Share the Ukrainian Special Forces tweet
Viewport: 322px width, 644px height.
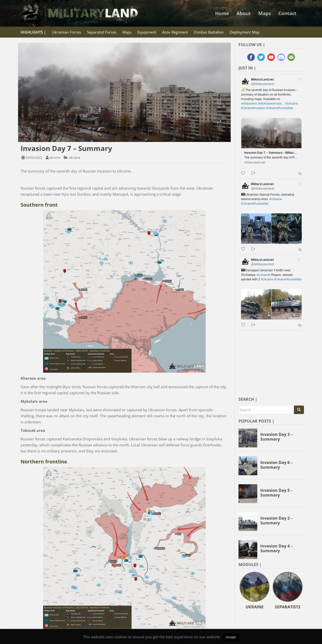(253, 249)
